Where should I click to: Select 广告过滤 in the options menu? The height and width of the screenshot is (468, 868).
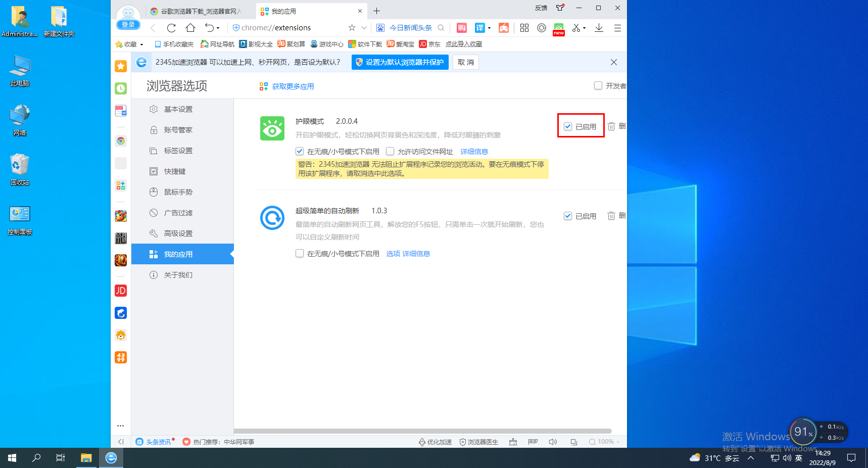182,213
